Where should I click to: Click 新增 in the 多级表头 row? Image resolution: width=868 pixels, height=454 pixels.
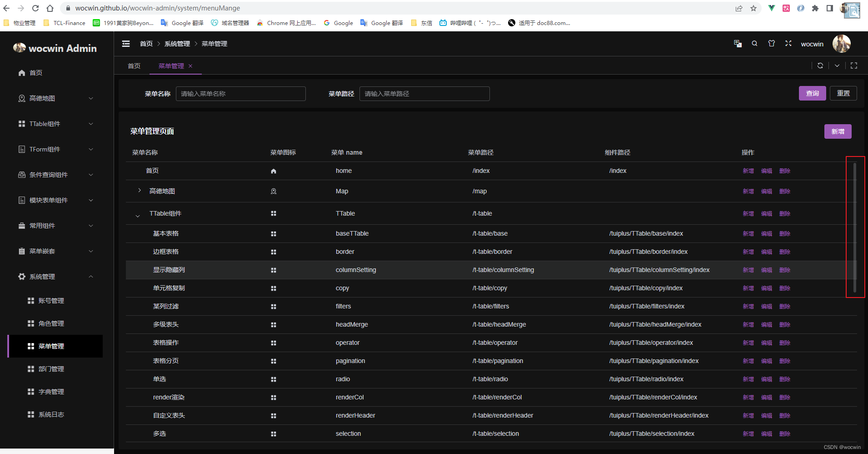point(748,325)
